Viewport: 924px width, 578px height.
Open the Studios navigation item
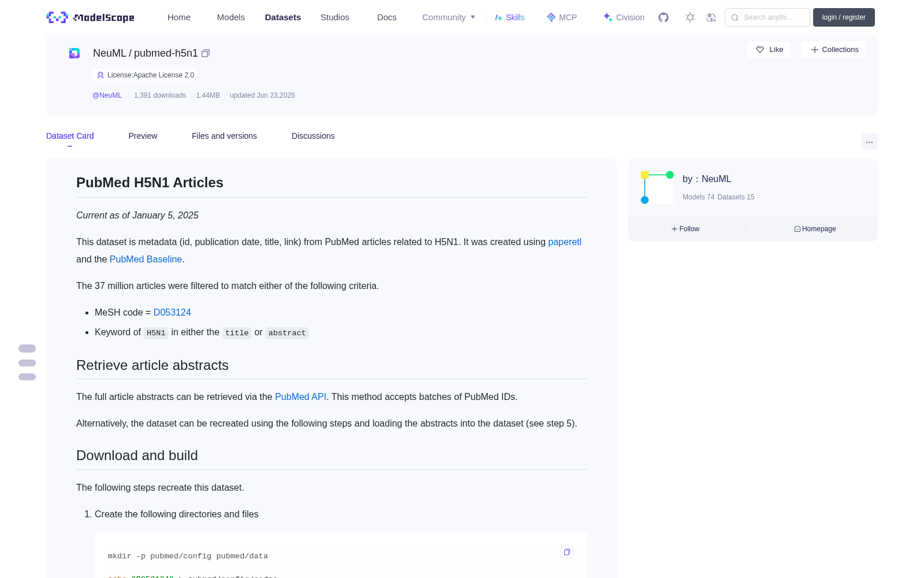click(335, 17)
